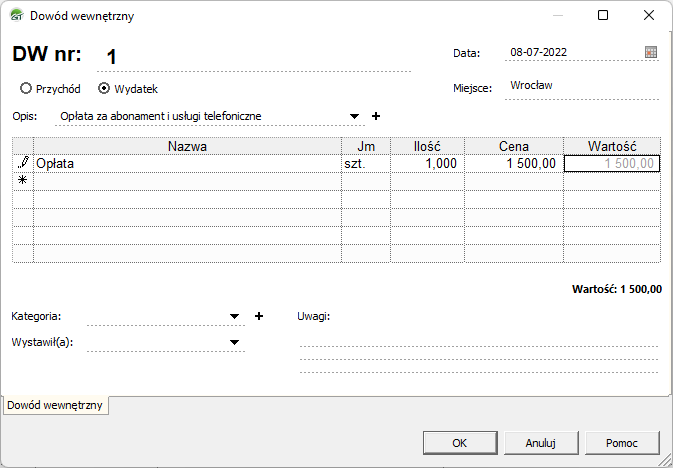Image resolution: width=673 pixels, height=468 pixels.
Task: Expand the Kategoria dropdown
Action: 234,316
